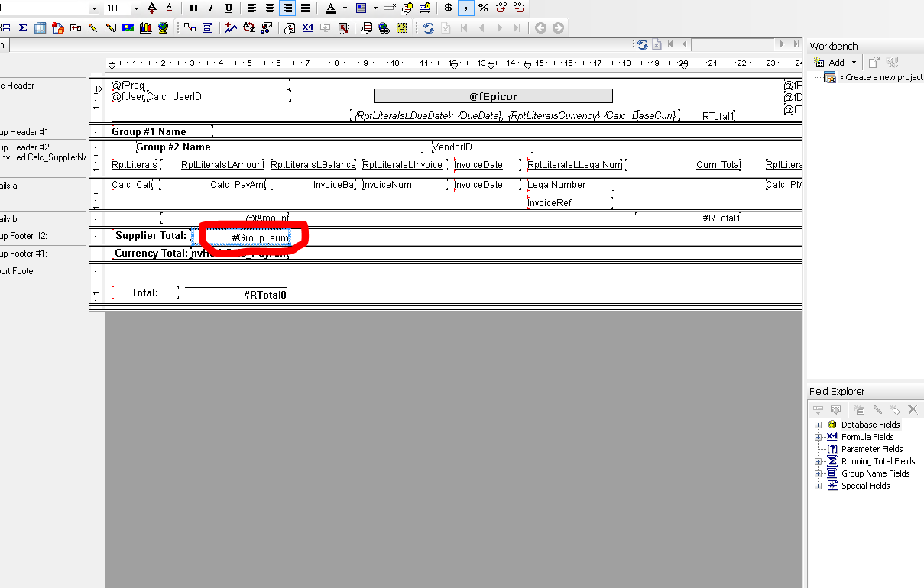Expand the Group Name Fields node
The image size is (924, 588).
(x=818, y=473)
